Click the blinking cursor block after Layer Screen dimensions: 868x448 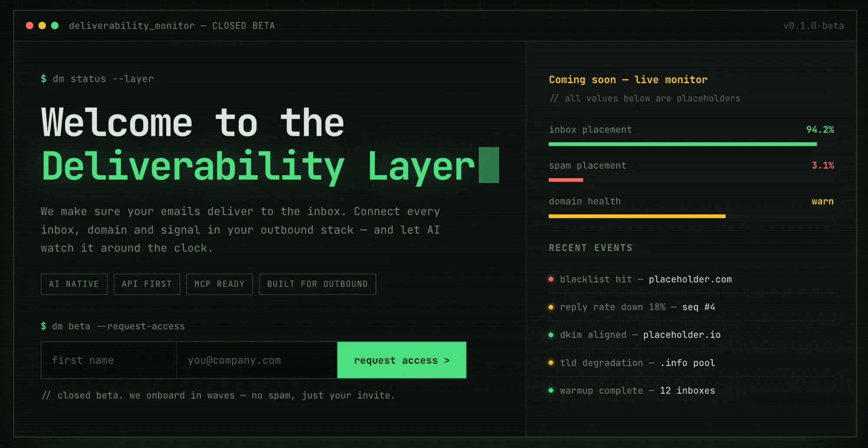[489, 165]
